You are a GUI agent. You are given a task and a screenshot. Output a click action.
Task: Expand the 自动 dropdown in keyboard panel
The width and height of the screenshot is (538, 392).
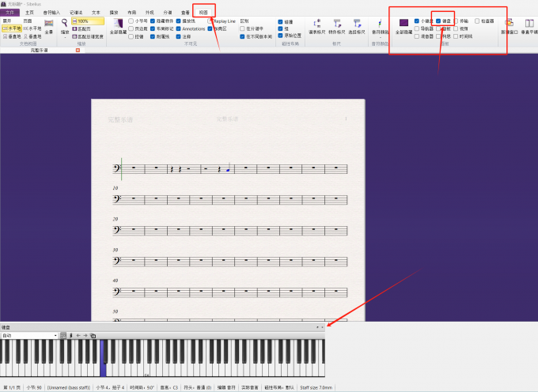pyautogui.click(x=55, y=336)
